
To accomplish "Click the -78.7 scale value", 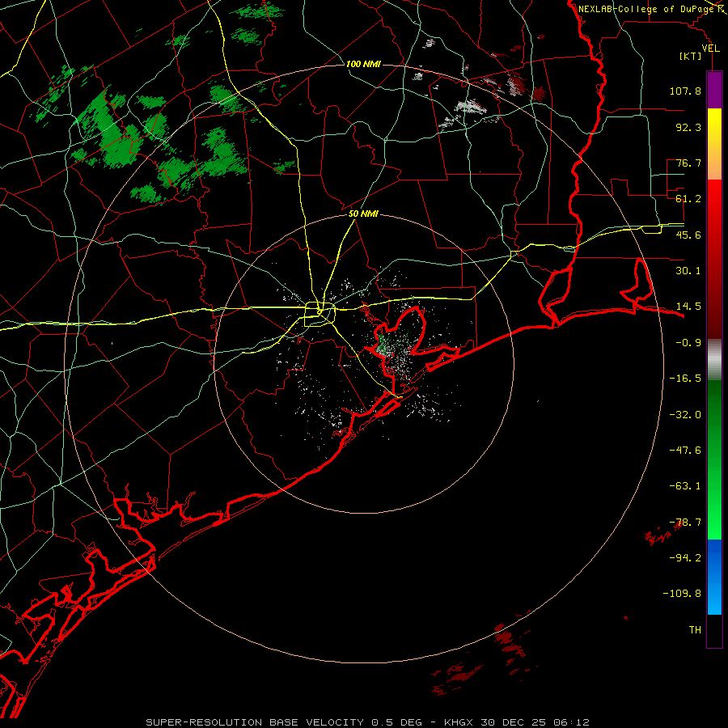I will point(685,523).
